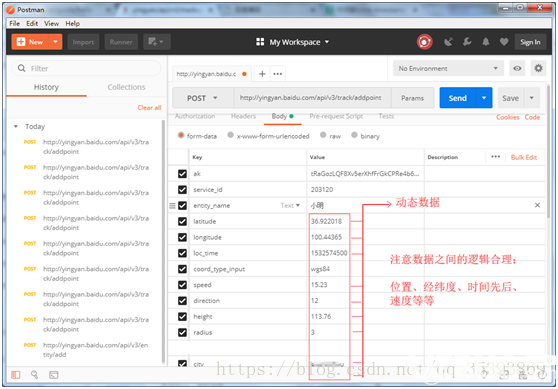Open the Cookies link
The height and width of the screenshot is (389, 558).
507,117
